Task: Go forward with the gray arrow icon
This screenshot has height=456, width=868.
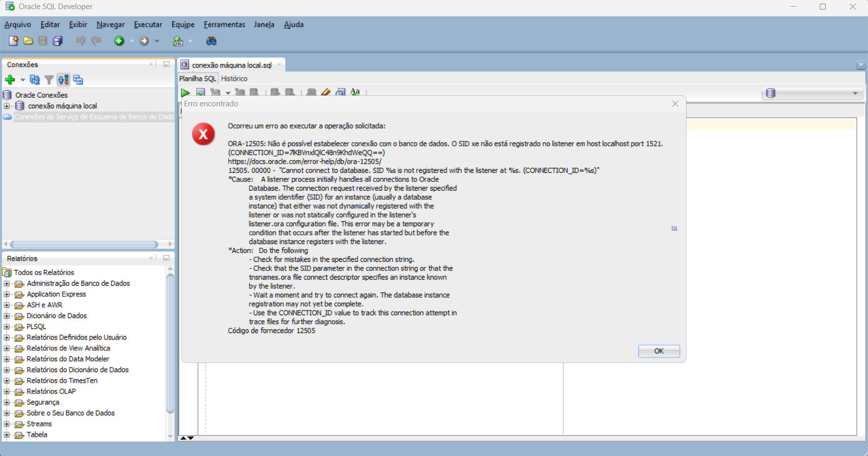Action: coord(144,41)
